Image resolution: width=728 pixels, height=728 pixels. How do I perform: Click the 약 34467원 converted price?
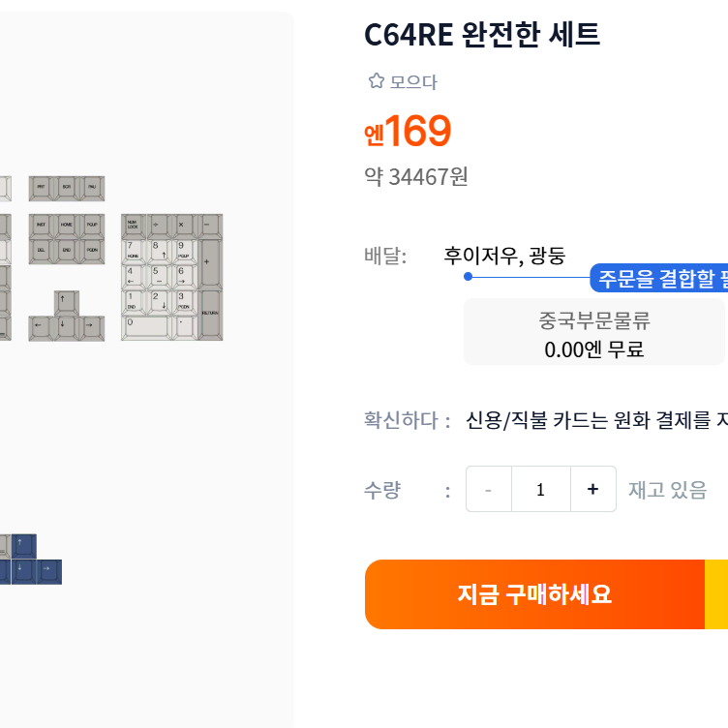coord(416,177)
